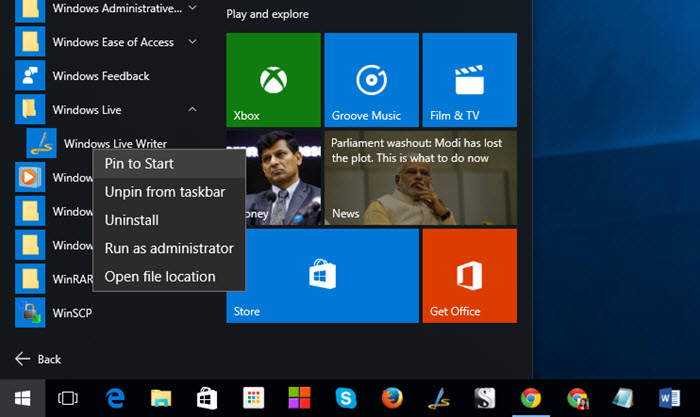Open File Explorer from the taskbar
Image resolution: width=700 pixels, height=417 pixels.
point(161,398)
